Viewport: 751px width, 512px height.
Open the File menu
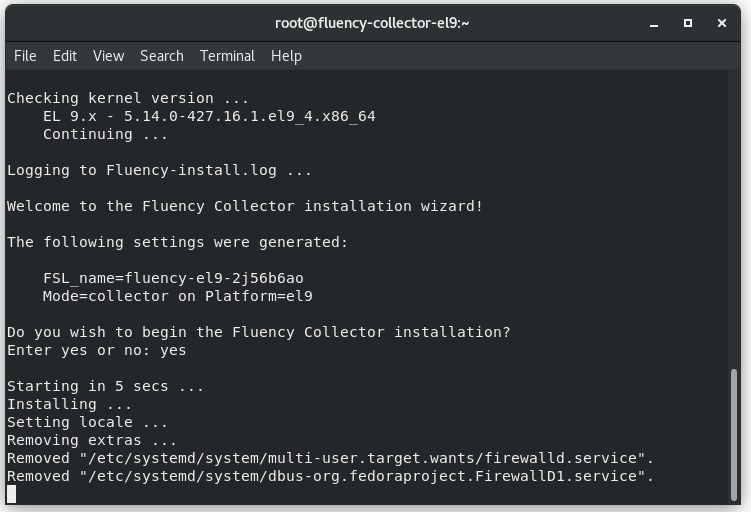25,56
